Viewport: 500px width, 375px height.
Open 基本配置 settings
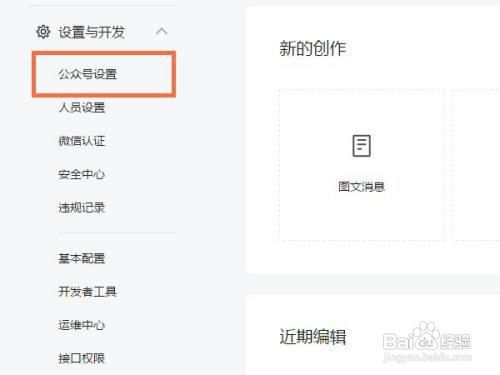point(82,258)
